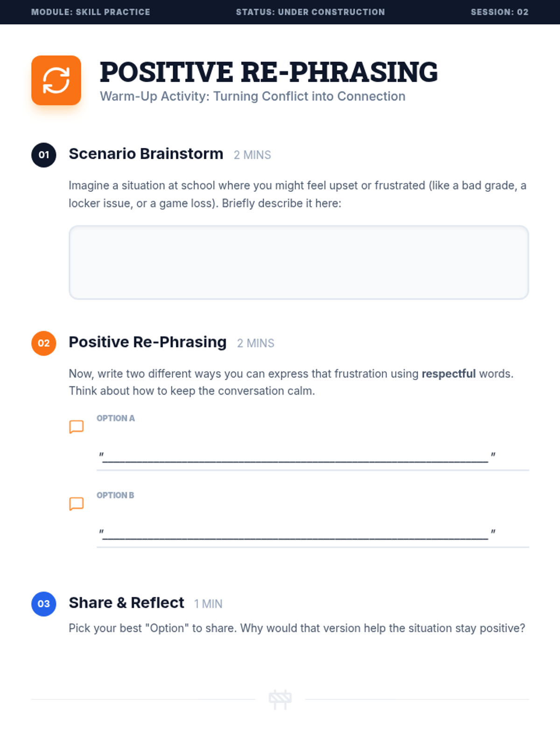Click the STATUS: UNDER CONSTRUCTION header label

coord(310,12)
